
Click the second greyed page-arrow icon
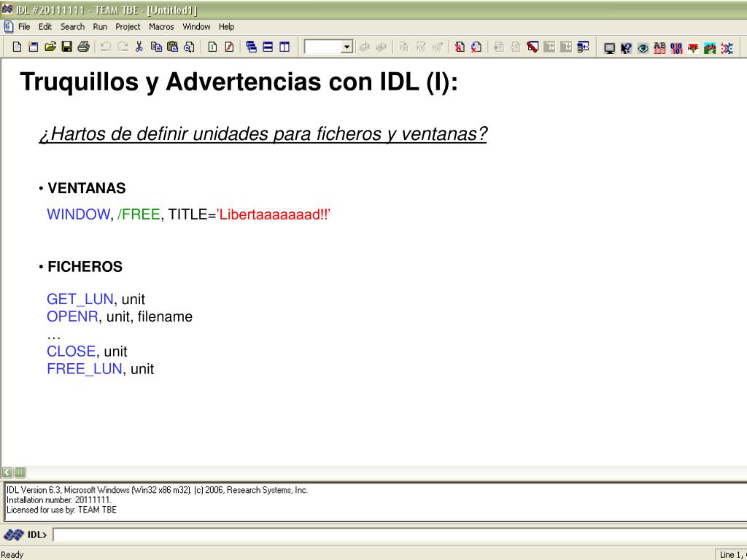coord(516,47)
